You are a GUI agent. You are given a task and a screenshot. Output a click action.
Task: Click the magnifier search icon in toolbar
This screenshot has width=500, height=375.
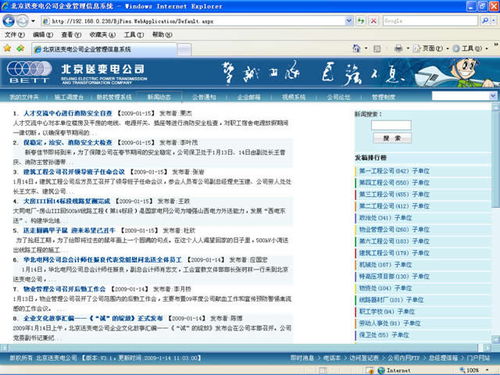(x=485, y=21)
